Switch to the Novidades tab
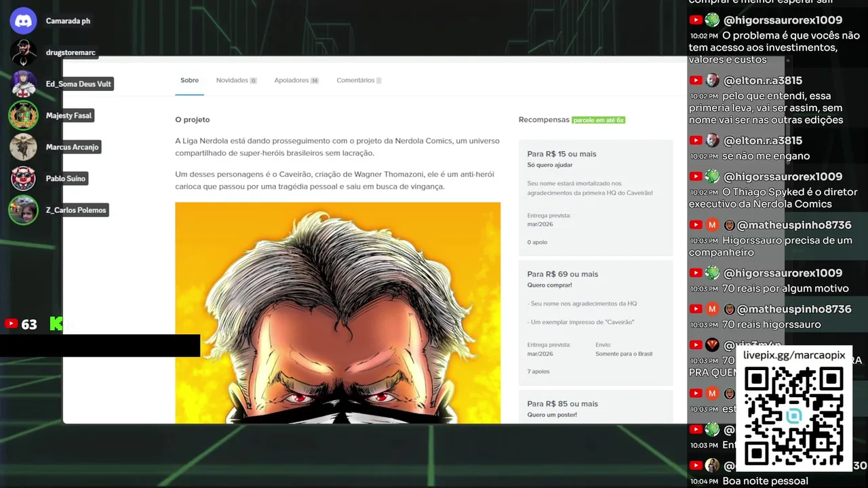 tap(236, 80)
